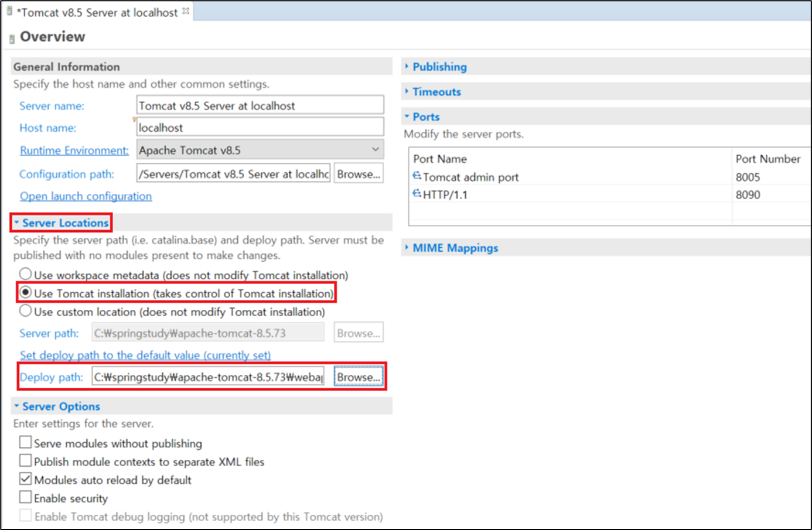This screenshot has height=530, width=812.
Task: Click the Overview heading server icon
Action: 12,39
